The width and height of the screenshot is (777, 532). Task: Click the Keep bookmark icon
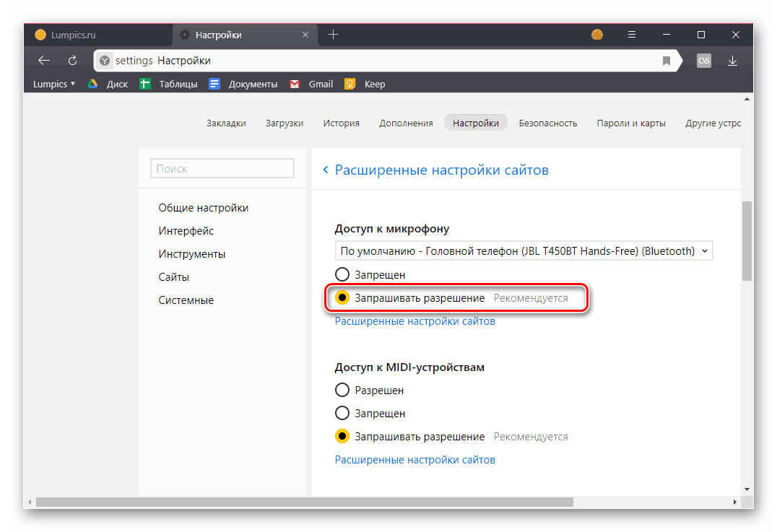(x=350, y=84)
